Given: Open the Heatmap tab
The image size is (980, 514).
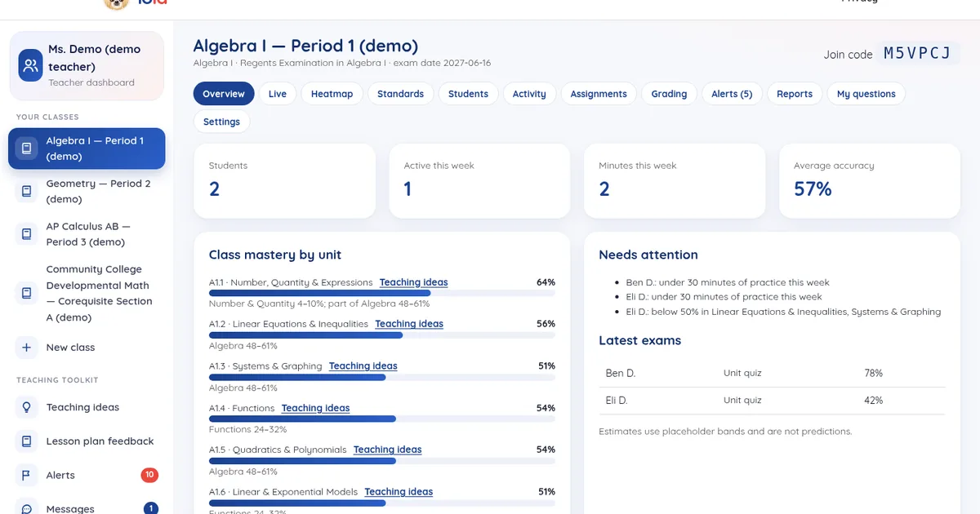Looking at the screenshot, I should click(x=332, y=94).
